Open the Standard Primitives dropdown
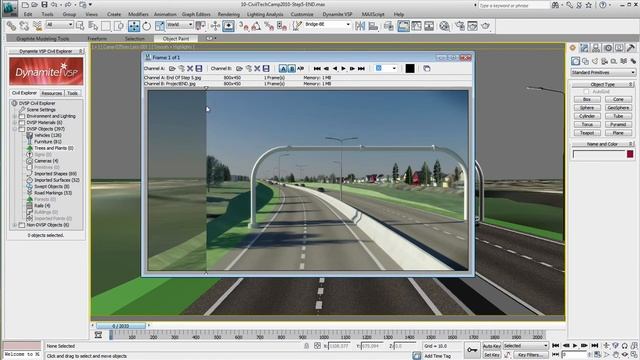Screen dimensions: 640x360 coord(603,72)
